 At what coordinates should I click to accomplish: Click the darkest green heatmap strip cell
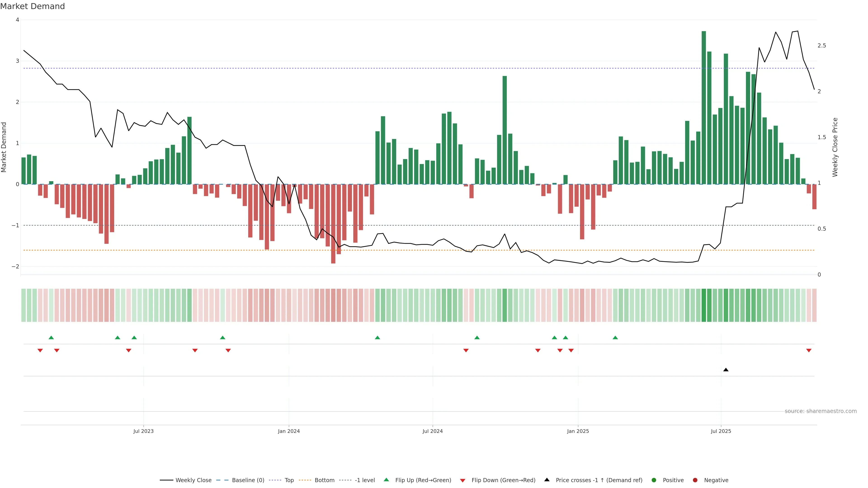704,305
